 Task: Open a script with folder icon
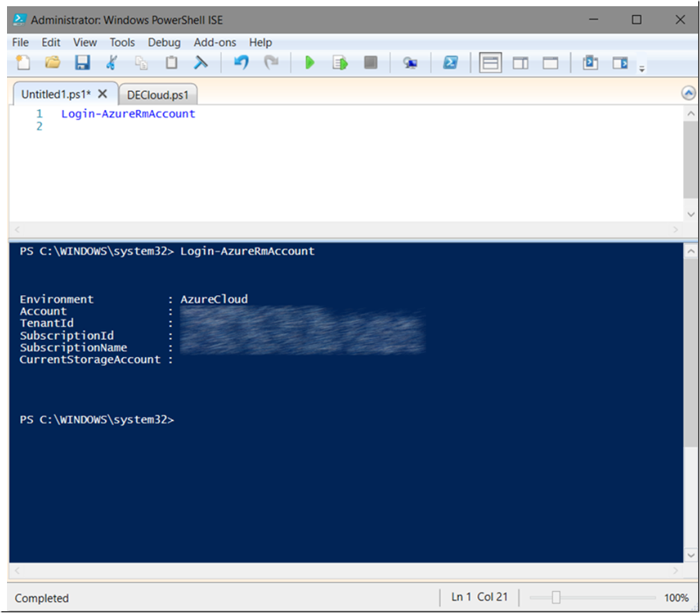click(52, 63)
